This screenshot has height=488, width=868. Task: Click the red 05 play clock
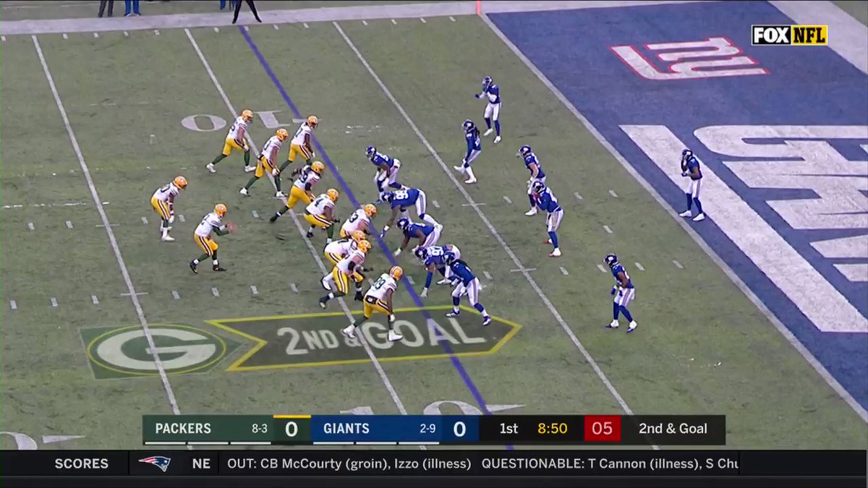point(602,429)
